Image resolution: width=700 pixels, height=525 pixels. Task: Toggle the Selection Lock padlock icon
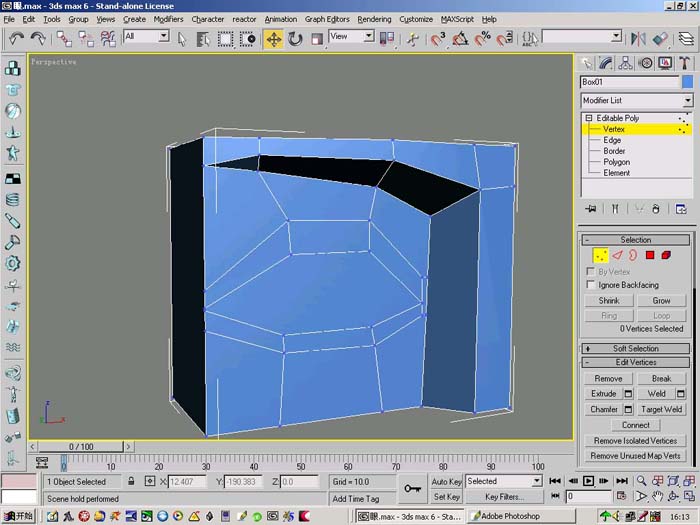click(131, 481)
